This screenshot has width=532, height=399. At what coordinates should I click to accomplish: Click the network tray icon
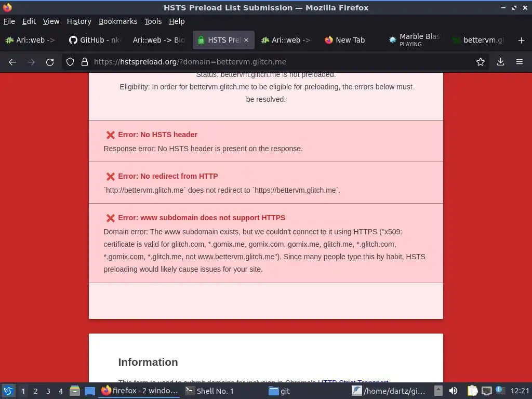pos(486,391)
